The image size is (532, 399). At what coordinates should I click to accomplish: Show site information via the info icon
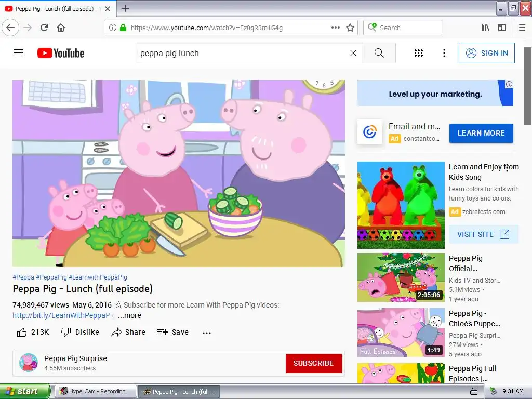[113, 28]
